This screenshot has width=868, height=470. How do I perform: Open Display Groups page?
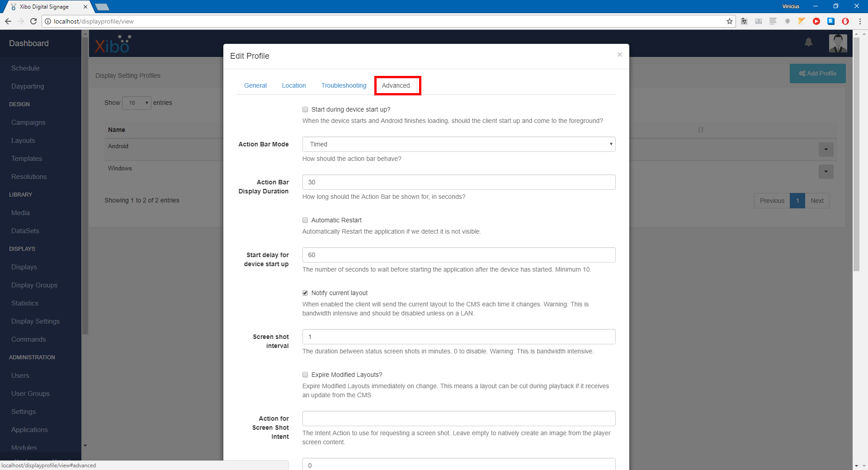point(34,285)
